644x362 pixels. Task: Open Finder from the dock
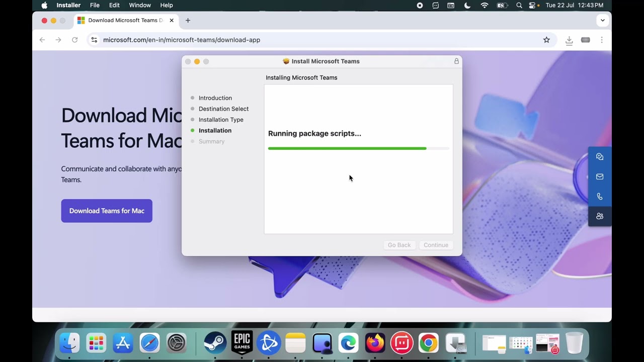[69, 343]
